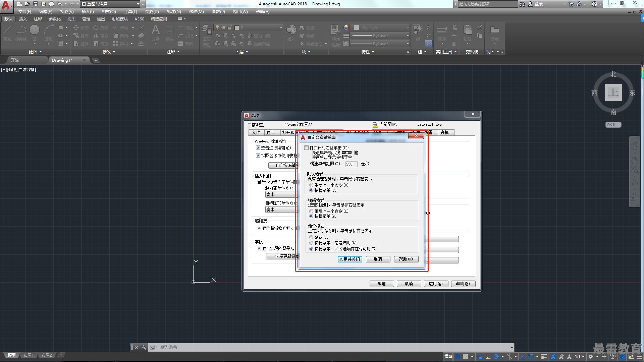
Task: Toggle grid display in status bar
Action: coord(458,357)
